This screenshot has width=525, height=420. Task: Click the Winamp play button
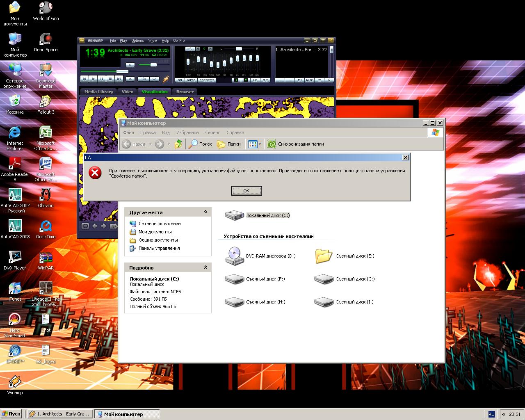point(93,79)
